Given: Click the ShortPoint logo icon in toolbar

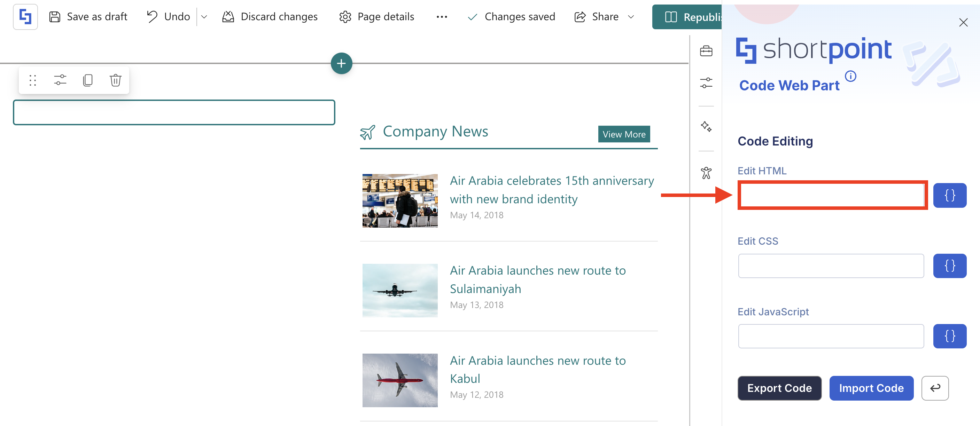Looking at the screenshot, I should coord(25,17).
